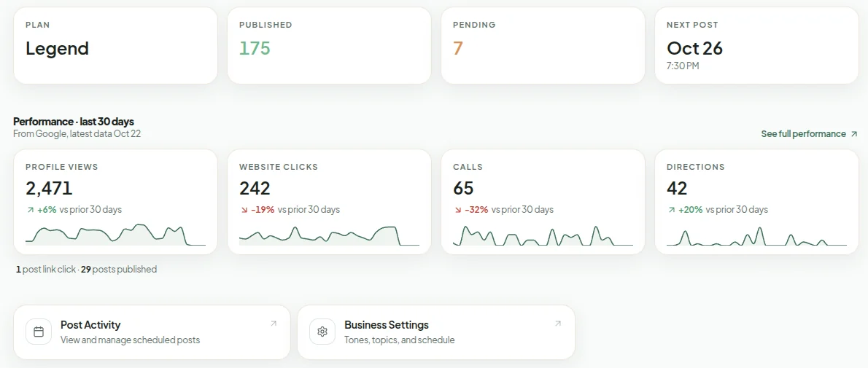868x368 pixels.
Task: Open the Post Activity title
Action: 90,325
